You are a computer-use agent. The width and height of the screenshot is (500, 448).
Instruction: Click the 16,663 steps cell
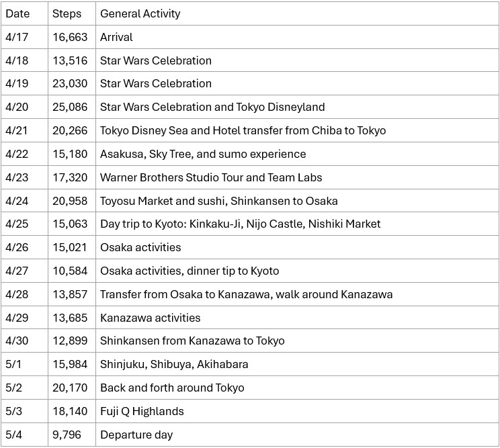(x=70, y=37)
